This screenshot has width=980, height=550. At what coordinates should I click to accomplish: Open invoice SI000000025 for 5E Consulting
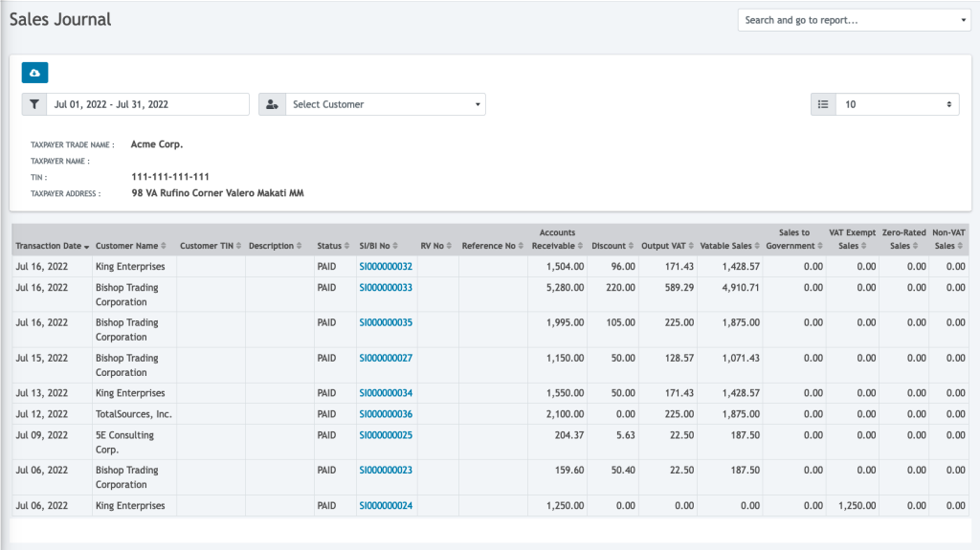[x=386, y=435]
